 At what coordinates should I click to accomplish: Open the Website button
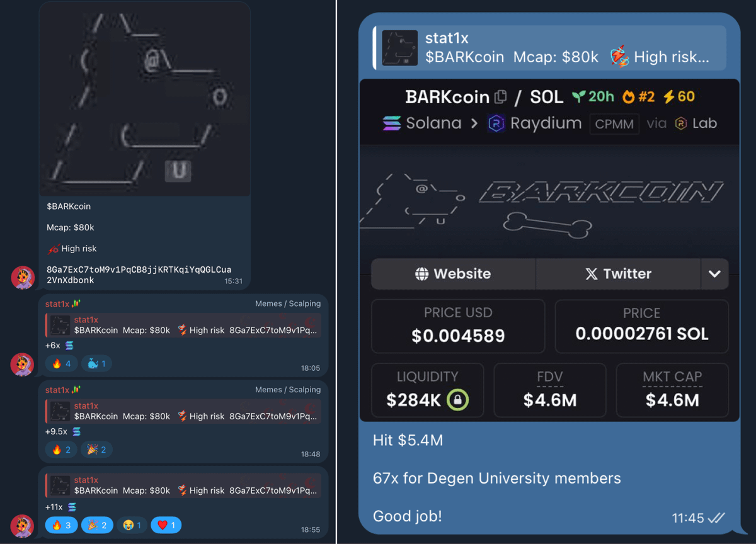pos(452,273)
